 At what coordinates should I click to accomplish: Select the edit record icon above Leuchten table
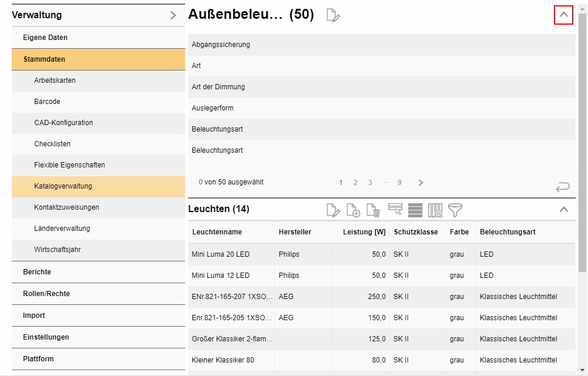click(x=333, y=210)
